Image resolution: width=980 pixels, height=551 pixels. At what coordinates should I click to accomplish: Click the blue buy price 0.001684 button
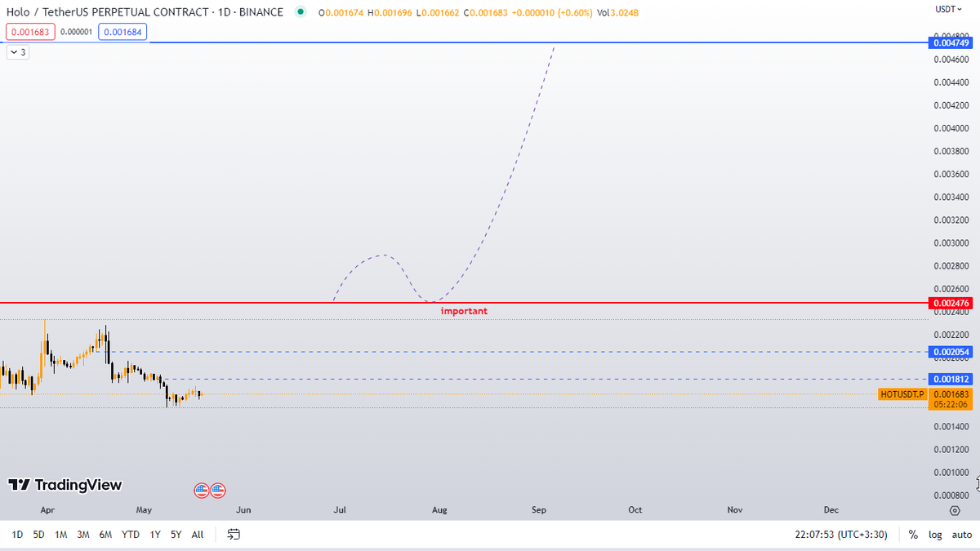point(122,32)
